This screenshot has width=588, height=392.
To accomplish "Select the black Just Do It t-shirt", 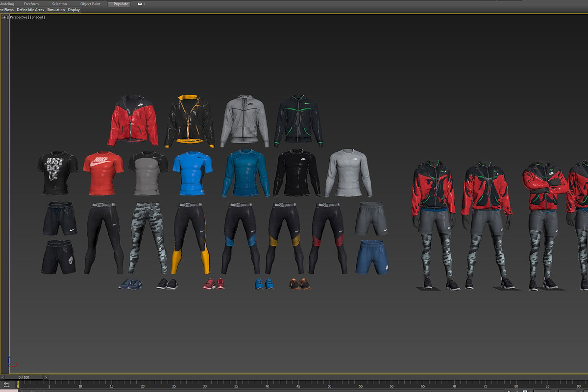I will click(57, 174).
